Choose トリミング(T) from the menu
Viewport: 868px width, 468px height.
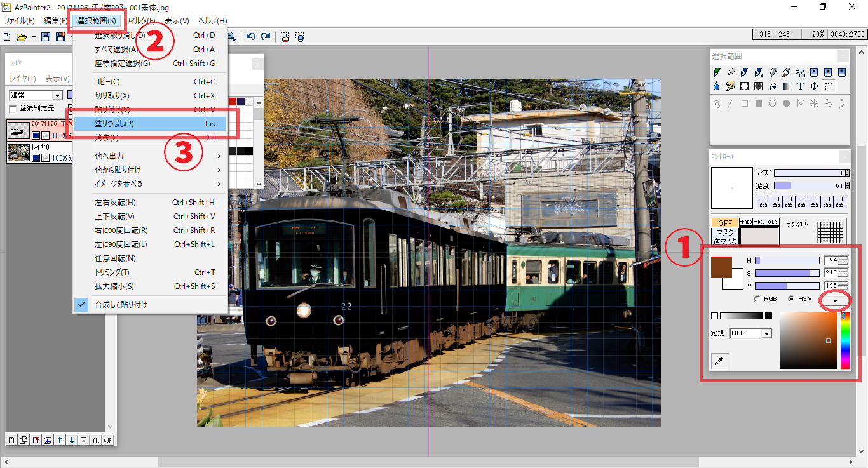tap(150, 272)
